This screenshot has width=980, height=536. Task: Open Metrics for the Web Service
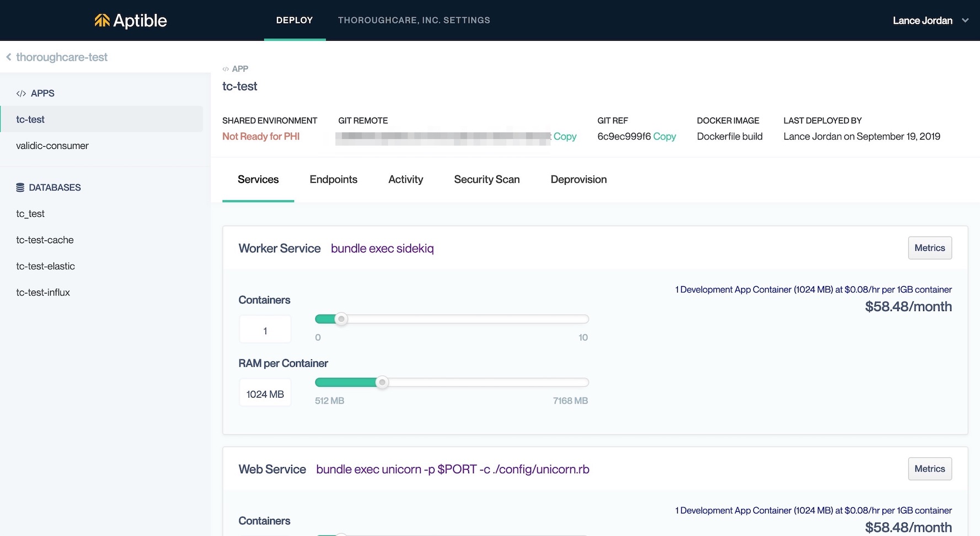click(x=930, y=469)
